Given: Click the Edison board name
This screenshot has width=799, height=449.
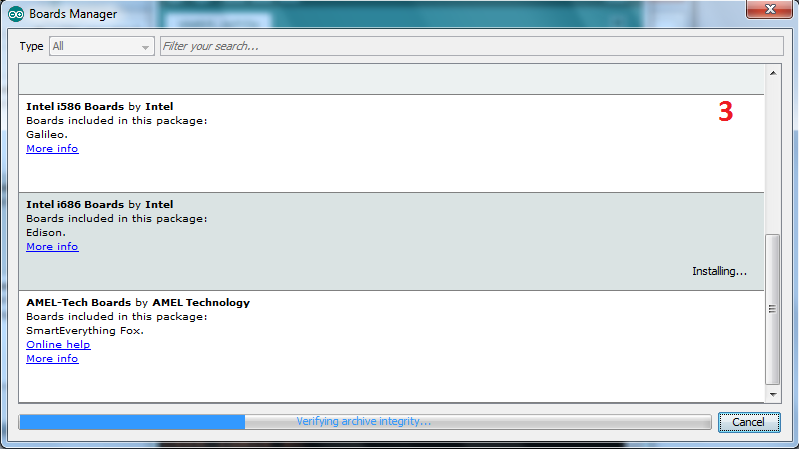Looking at the screenshot, I should (46, 232).
